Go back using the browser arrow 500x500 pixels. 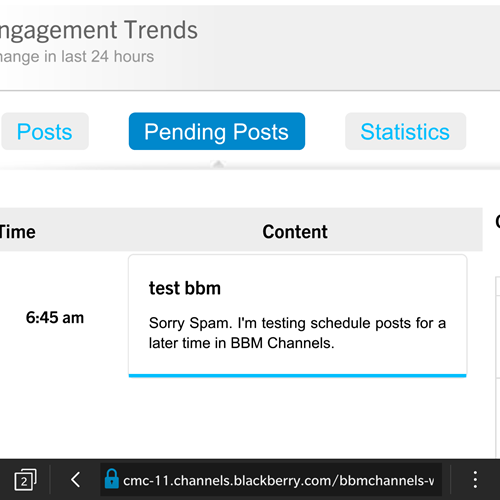point(76,480)
